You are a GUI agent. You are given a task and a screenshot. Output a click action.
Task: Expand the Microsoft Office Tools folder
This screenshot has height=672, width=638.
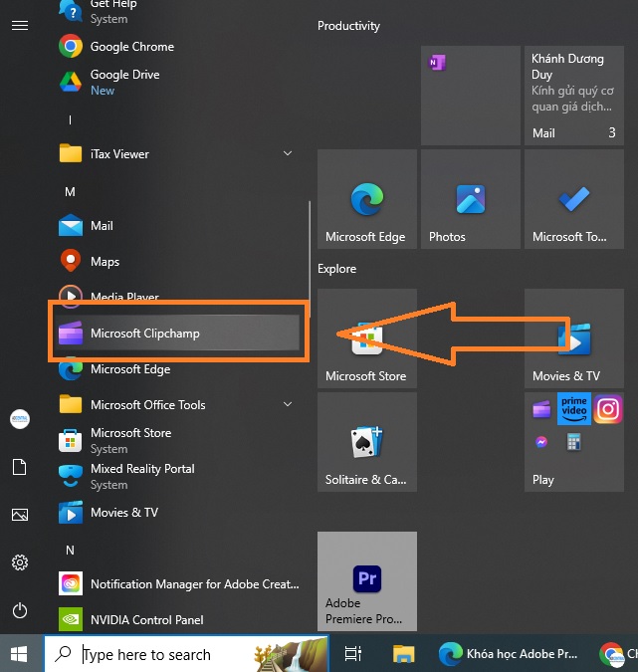[x=288, y=405]
